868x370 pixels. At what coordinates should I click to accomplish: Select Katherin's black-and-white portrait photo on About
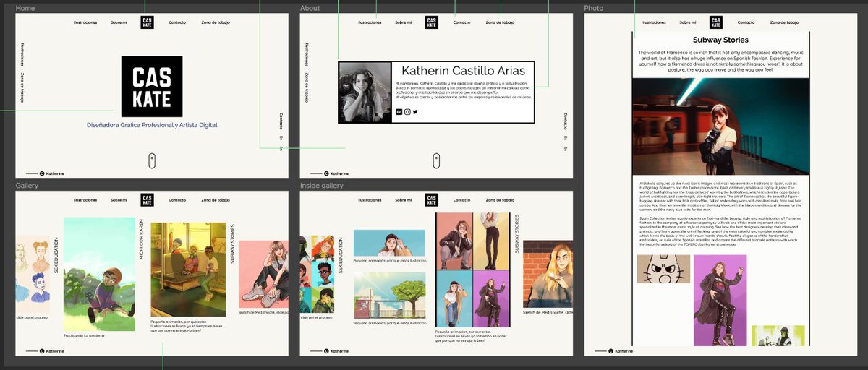[365, 92]
